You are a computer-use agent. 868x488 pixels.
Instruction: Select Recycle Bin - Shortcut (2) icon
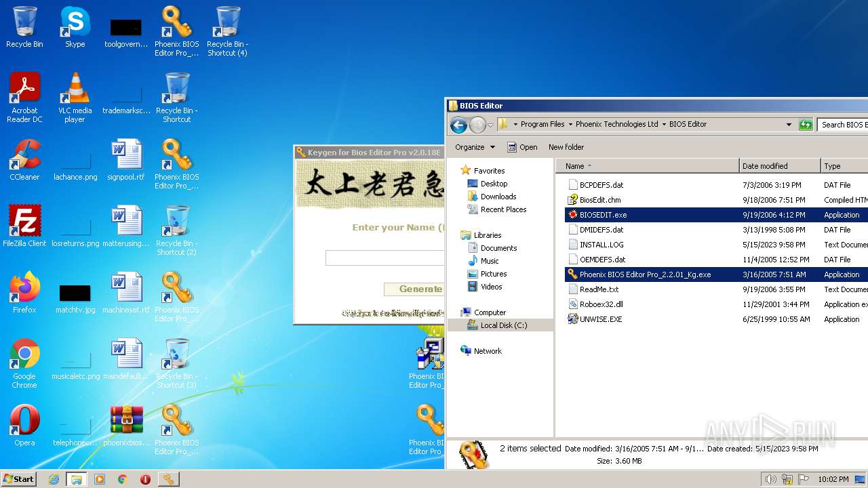pyautogui.click(x=176, y=230)
